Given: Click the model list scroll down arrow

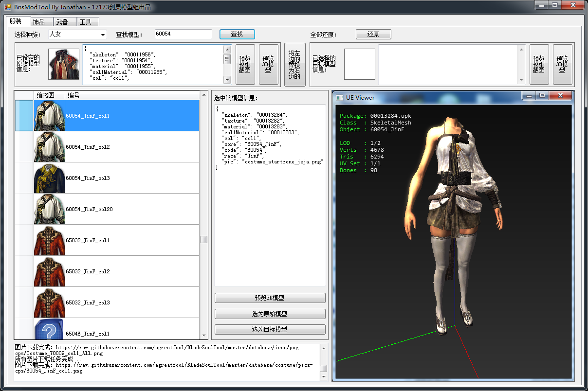Looking at the screenshot, I should (x=204, y=336).
